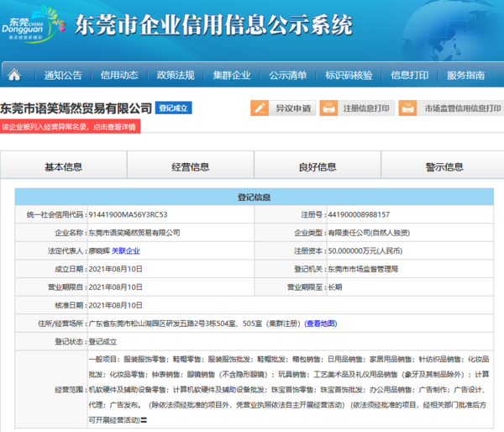The image size is (504, 432).
Task: Click the 企业名称 row value
Action: tap(134, 233)
